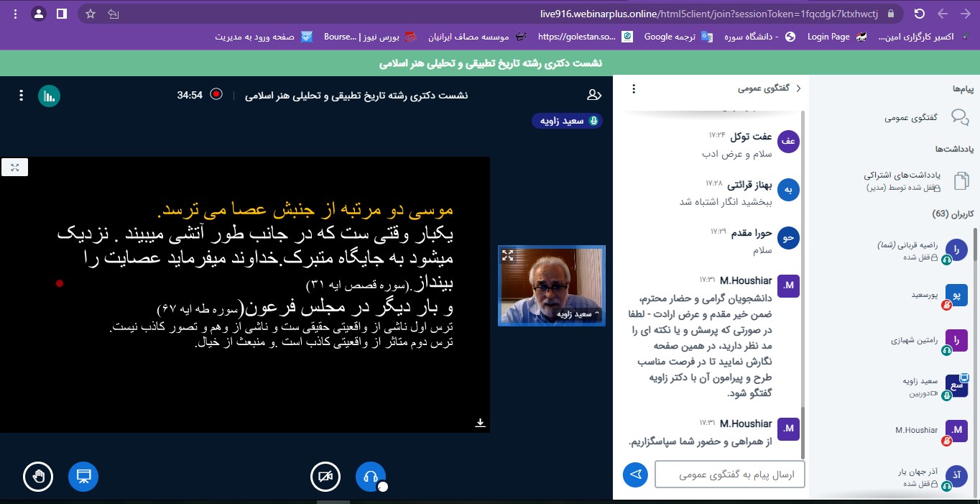
Task: Click the browser share icon
Action: [113, 14]
